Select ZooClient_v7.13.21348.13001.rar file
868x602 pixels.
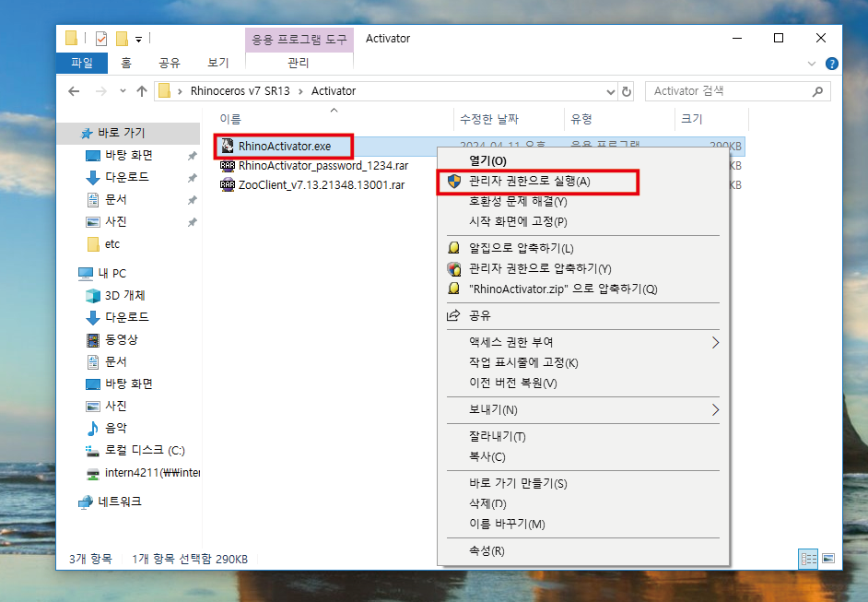pos(322,185)
